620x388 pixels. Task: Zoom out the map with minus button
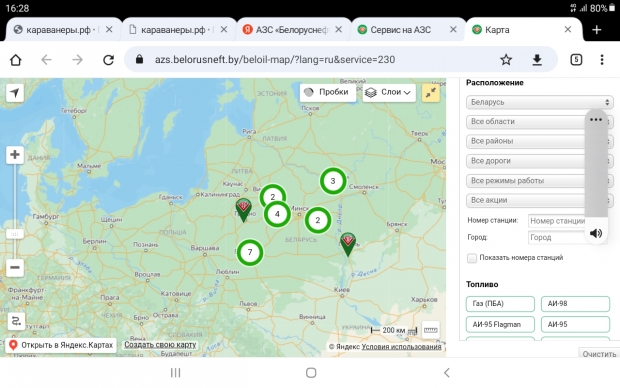pyautogui.click(x=15, y=267)
